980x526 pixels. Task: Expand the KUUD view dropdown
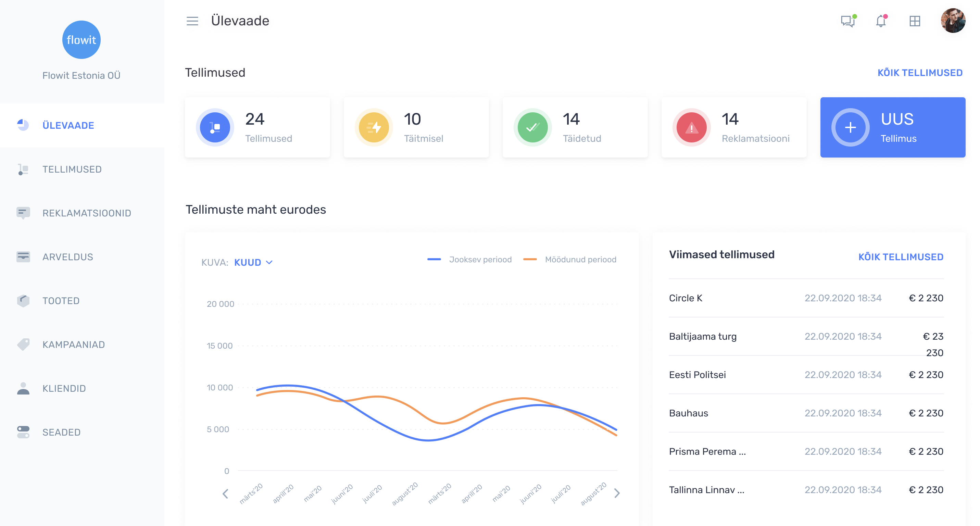tap(253, 262)
